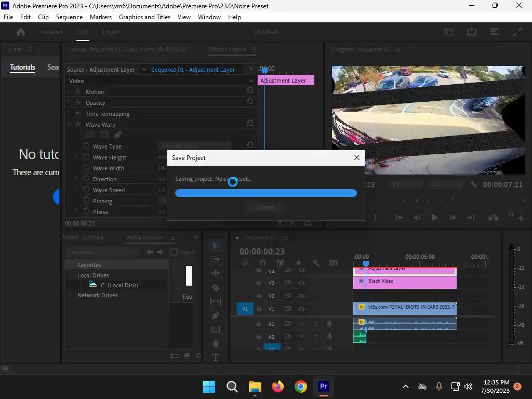Hide track V3 with its eye icon

[x=301, y=283]
